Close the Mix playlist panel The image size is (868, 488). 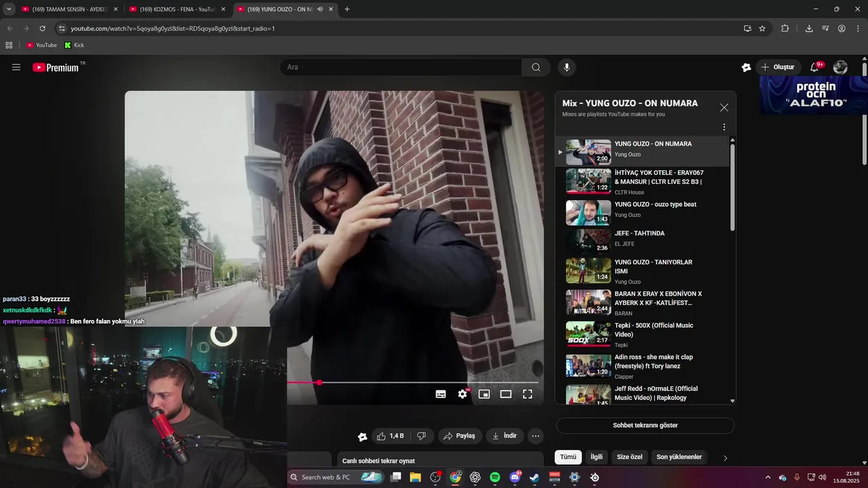tap(724, 108)
